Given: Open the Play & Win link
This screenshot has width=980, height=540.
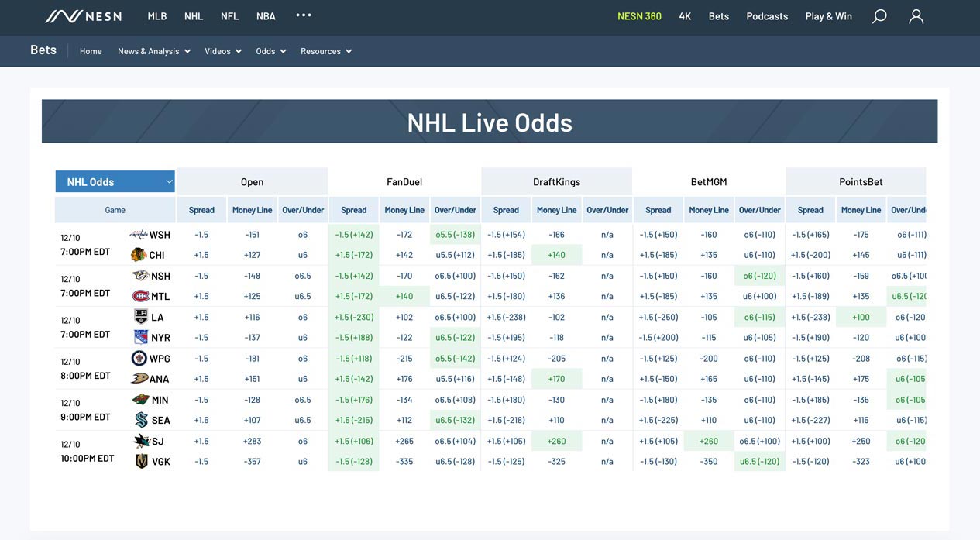Looking at the screenshot, I should tap(828, 16).
